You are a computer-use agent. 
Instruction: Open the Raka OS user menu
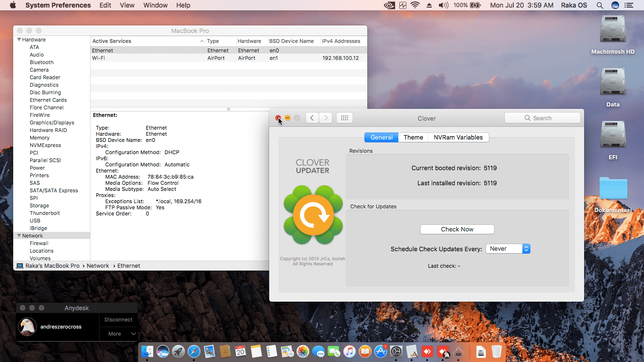[574, 5]
